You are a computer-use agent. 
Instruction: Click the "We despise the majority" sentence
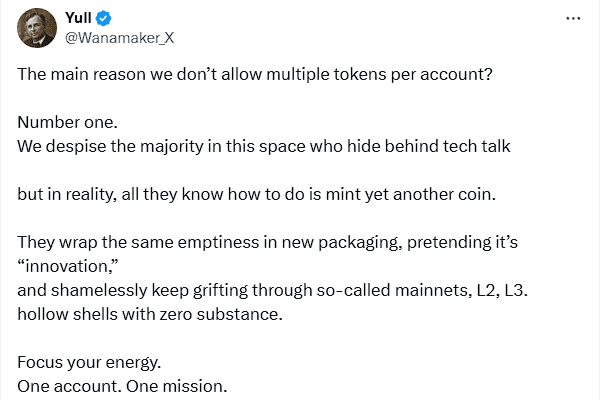click(264, 146)
